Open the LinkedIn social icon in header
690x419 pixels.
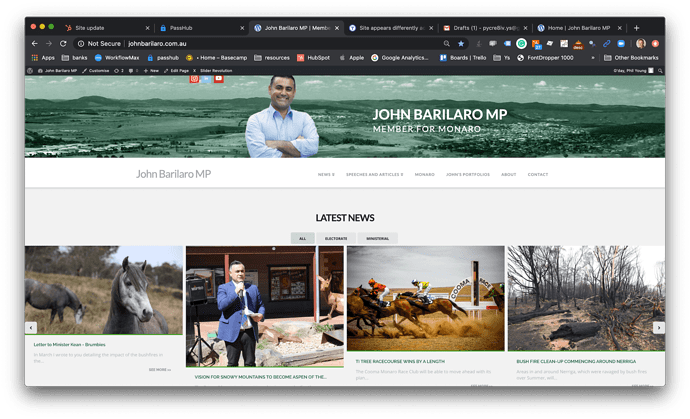206,78
